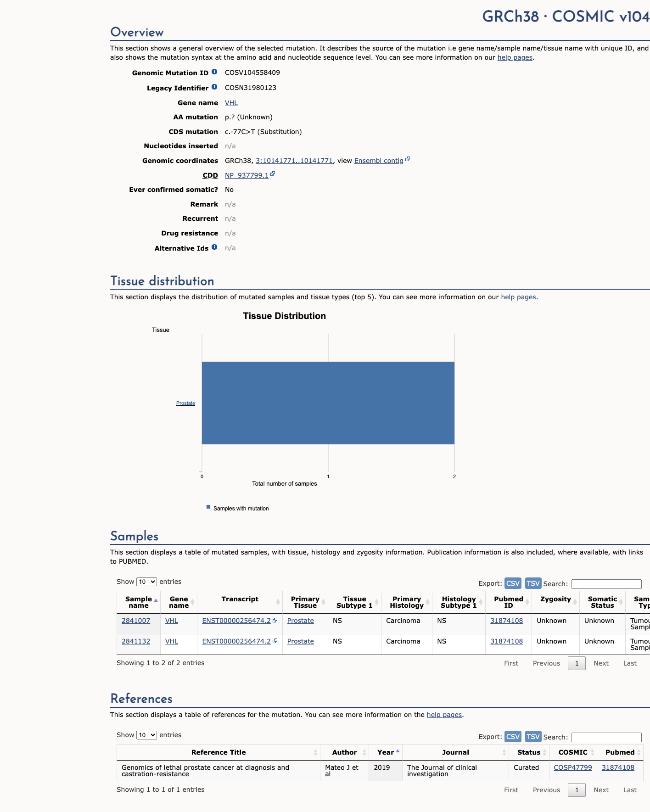This screenshot has width=650, height=812.
Task: Click the sort arrows on Primary Histology column
Action: [x=427, y=602]
